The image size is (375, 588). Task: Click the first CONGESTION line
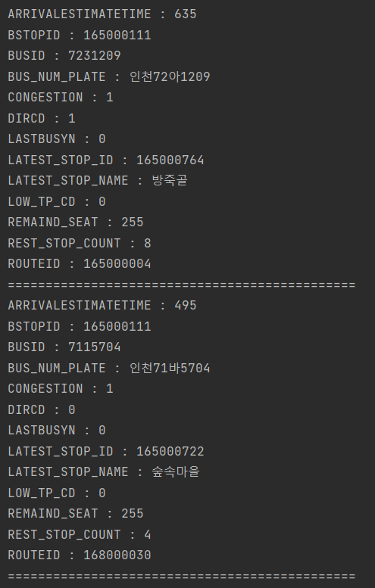click(x=61, y=97)
